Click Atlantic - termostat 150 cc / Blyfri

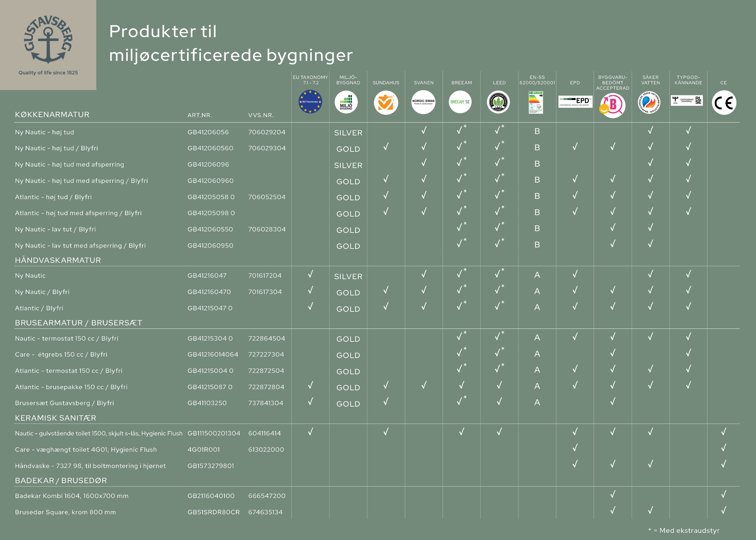click(69, 370)
